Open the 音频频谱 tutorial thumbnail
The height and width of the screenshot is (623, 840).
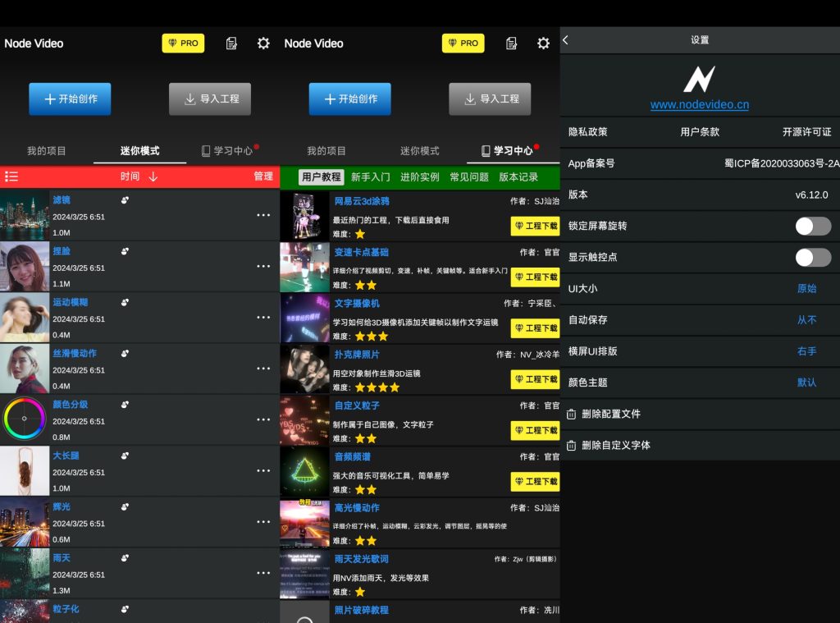click(304, 471)
